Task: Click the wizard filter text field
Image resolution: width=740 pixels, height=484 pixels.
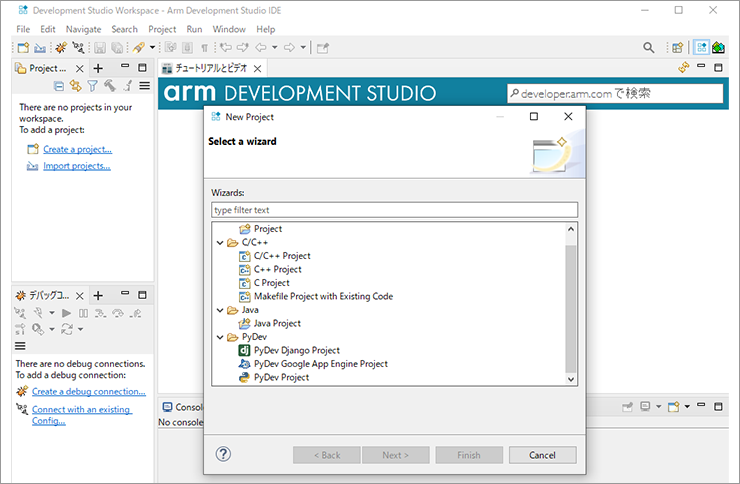Action: pyautogui.click(x=395, y=210)
